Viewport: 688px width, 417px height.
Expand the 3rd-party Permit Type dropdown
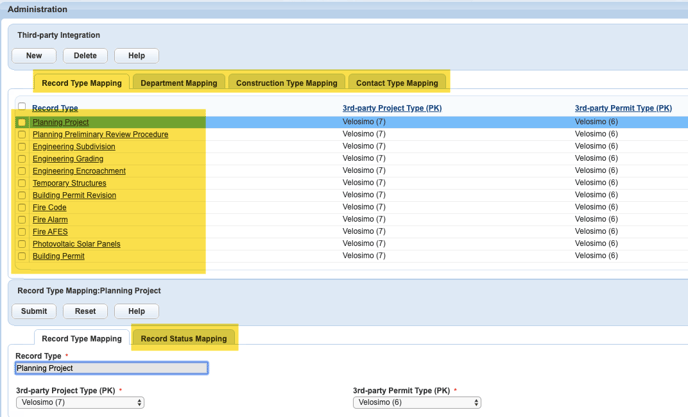coord(417,403)
